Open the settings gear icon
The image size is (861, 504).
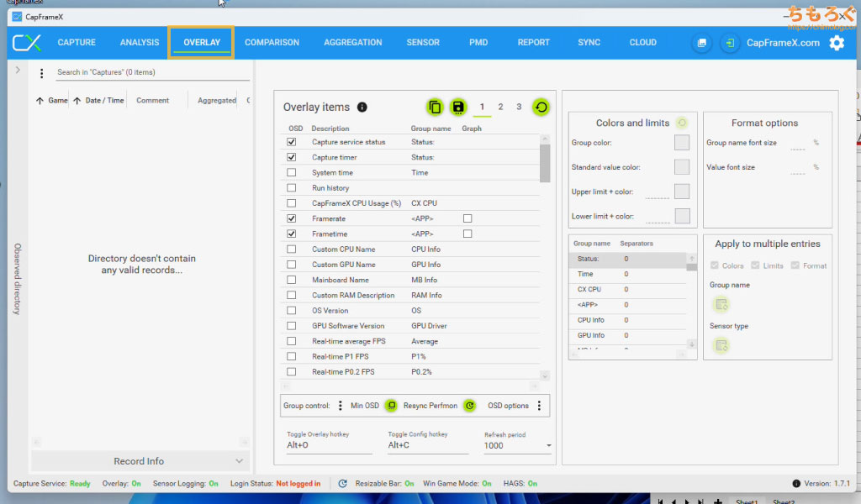tap(837, 43)
